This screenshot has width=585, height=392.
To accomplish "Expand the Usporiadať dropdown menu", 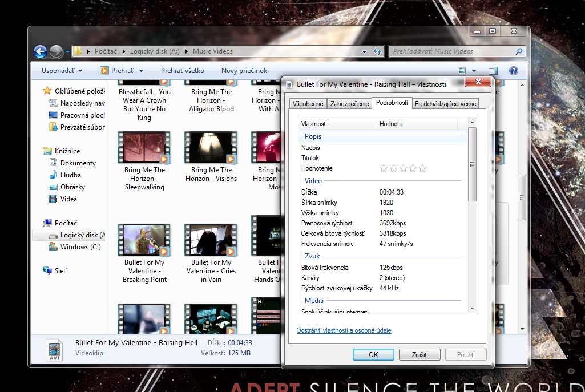I will [62, 71].
